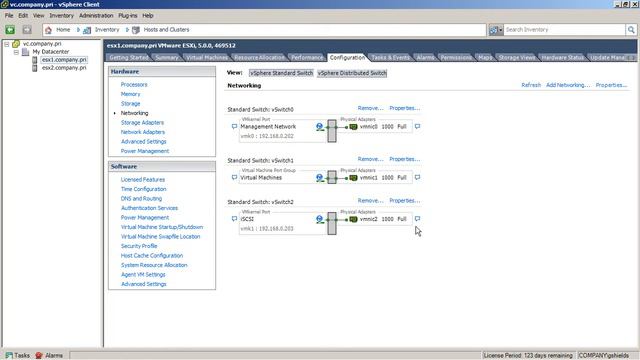This screenshot has width=640, height=360.
Task: Click the iSCSI globe icon
Action: 320,220
